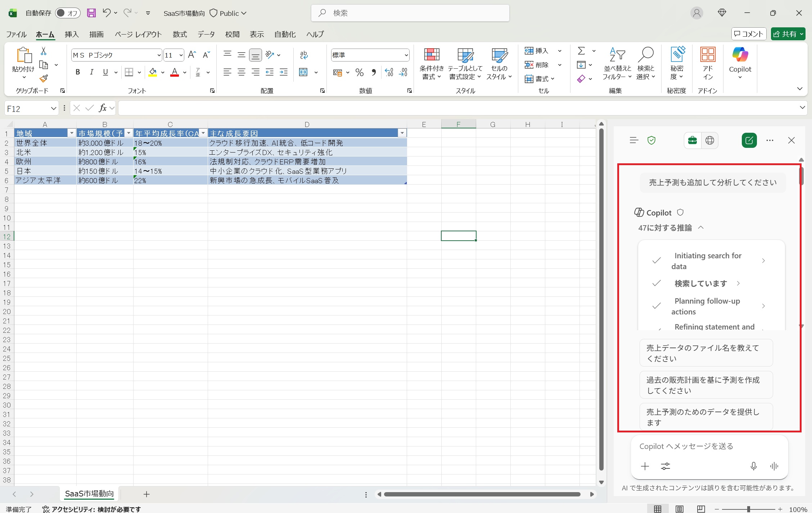The height and width of the screenshot is (513, 812).
Task: Switch to the データ ribbon tab
Action: (206, 34)
